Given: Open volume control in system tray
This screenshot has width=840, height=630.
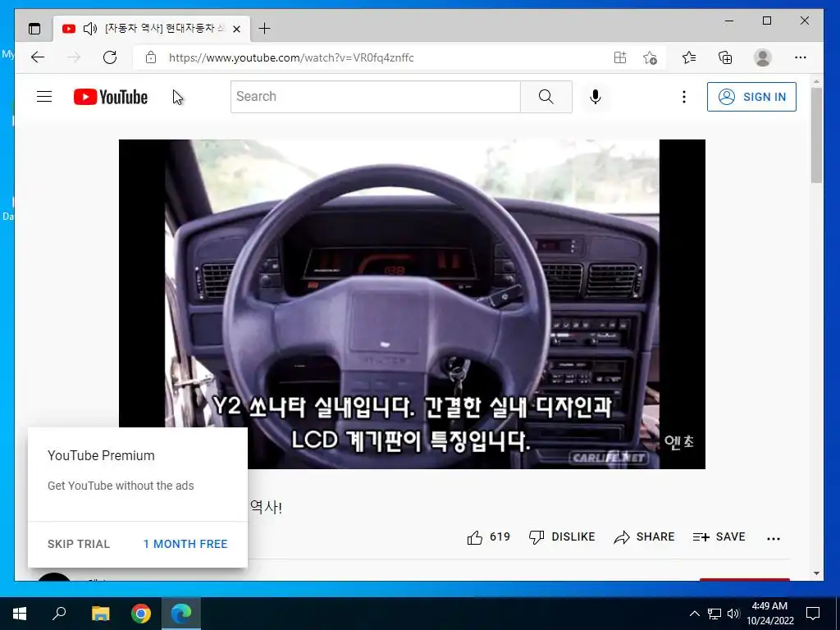Looking at the screenshot, I should (x=733, y=614).
